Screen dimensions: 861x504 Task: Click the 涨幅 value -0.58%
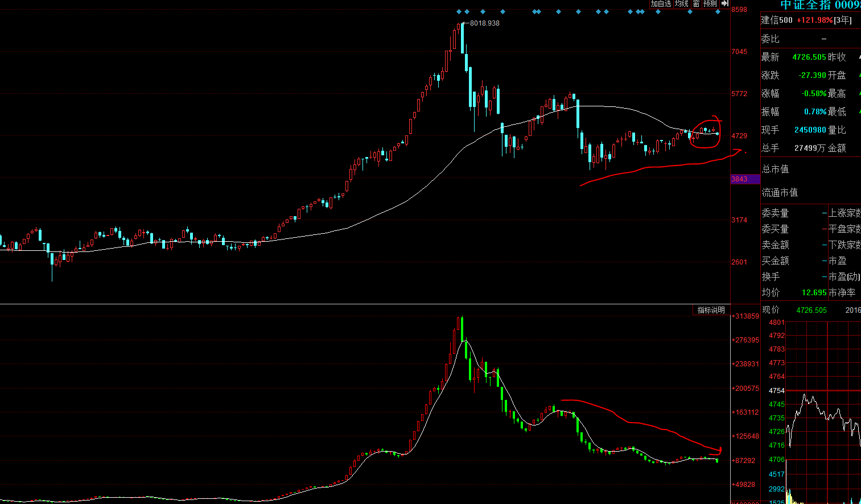tap(814, 94)
